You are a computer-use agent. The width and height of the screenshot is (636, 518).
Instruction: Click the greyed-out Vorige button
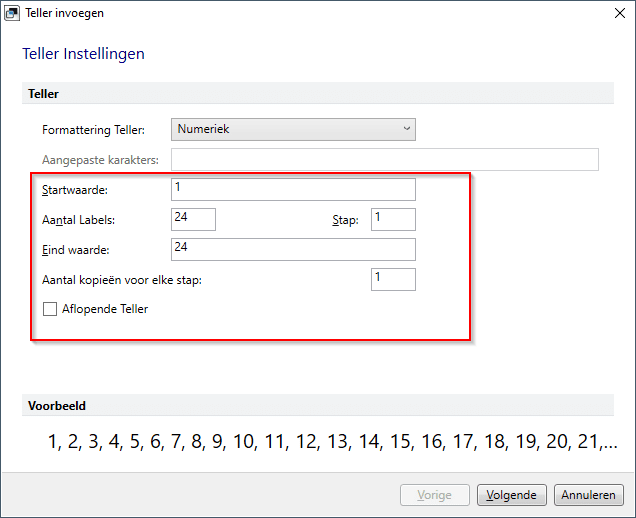coord(434,495)
